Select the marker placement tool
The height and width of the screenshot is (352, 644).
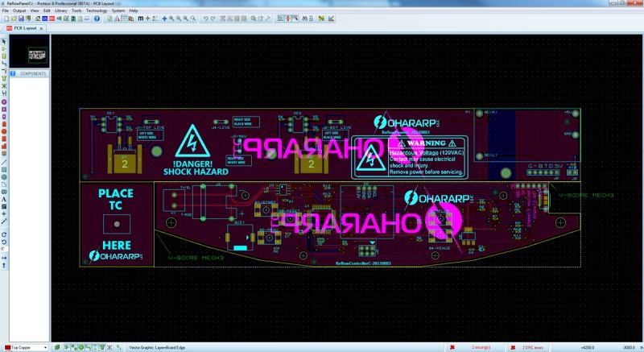[x=4, y=214]
